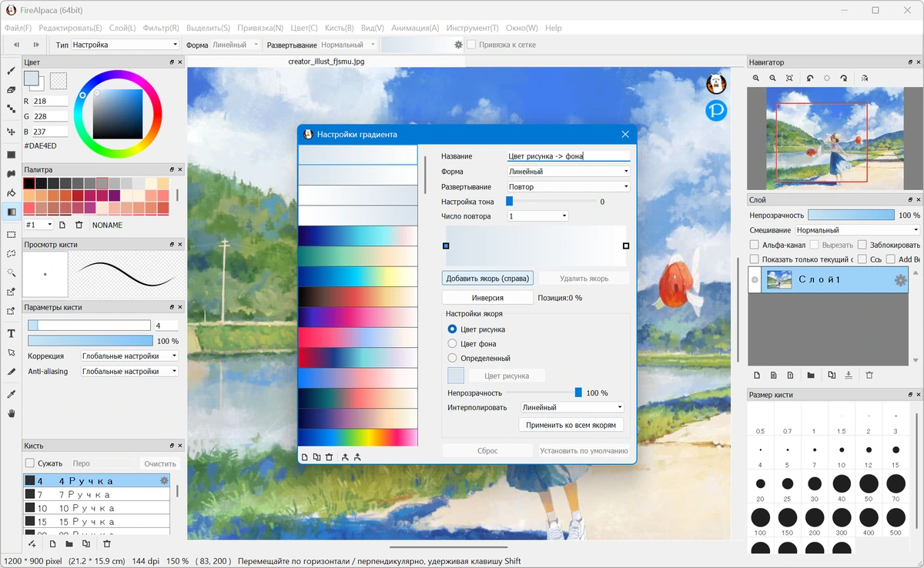Click Непрозрачность slider handle in gradient dialog
Viewport: 924px width, 568px height.
point(578,393)
